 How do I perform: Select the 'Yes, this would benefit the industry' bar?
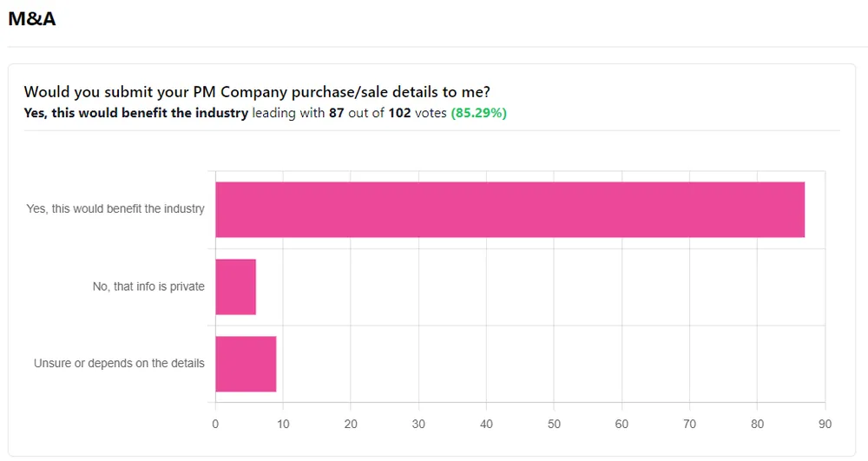pyautogui.click(x=510, y=210)
